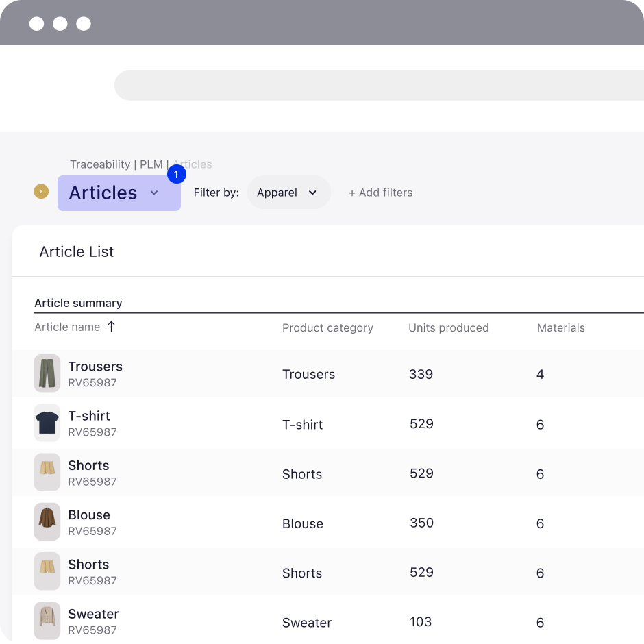Click the Add filters button
644x644 pixels.
(x=381, y=193)
